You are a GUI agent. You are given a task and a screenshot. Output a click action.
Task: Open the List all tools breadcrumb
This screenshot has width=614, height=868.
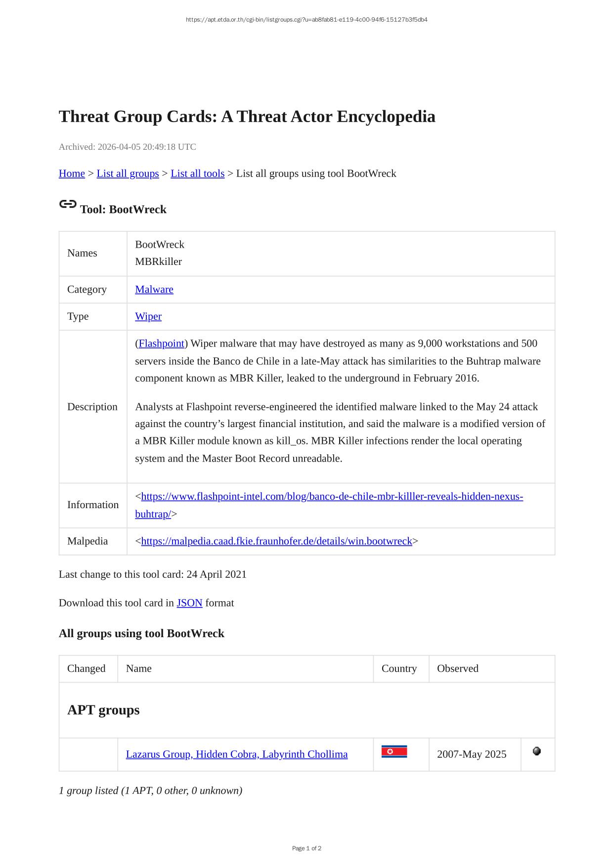(x=197, y=174)
